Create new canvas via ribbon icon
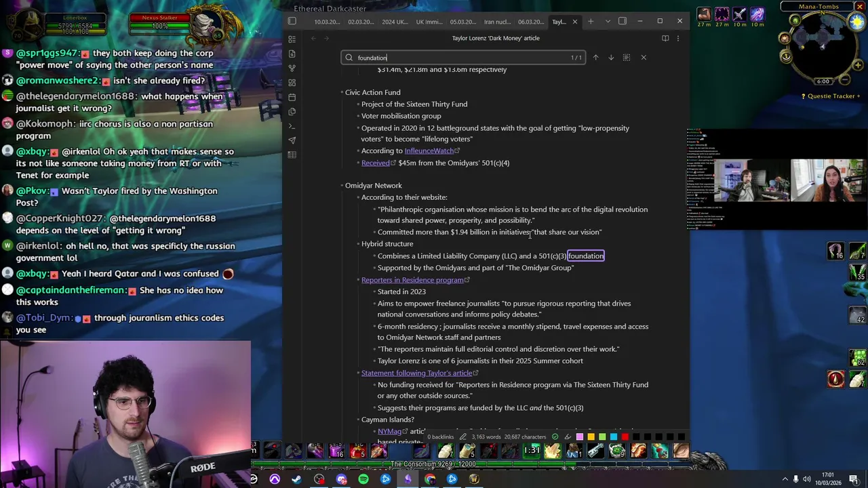 [x=292, y=83]
